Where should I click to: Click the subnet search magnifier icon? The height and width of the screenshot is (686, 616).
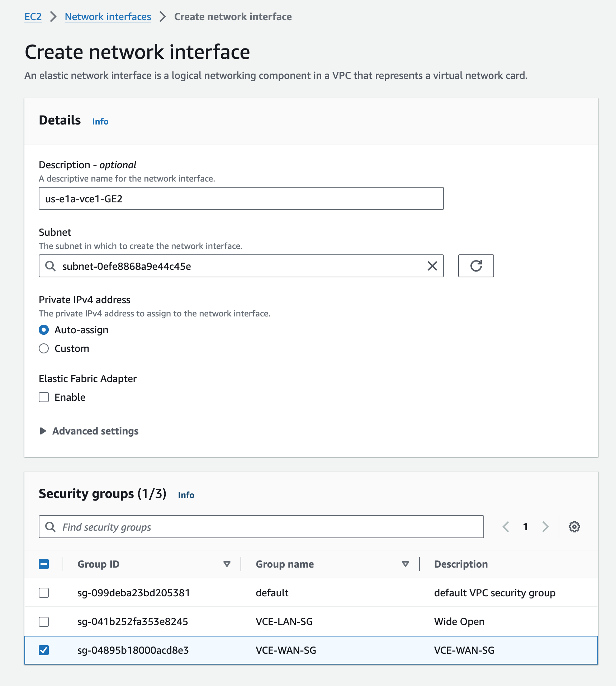click(x=51, y=266)
